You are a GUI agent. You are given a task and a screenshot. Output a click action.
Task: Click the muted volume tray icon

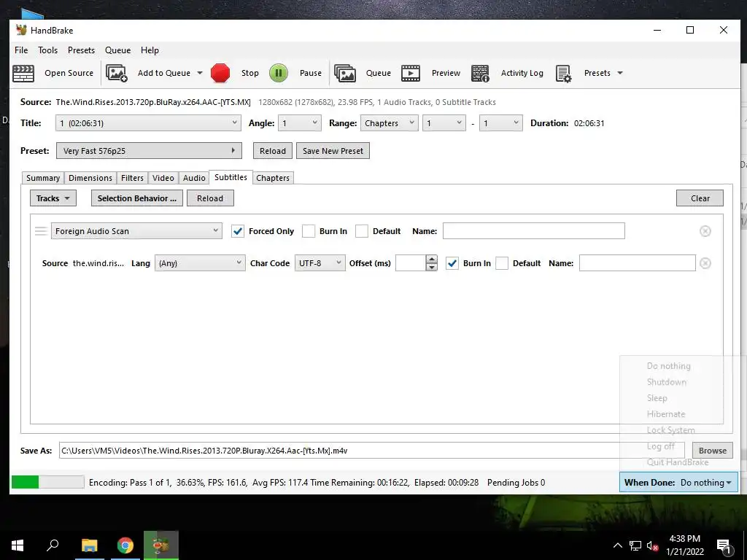(x=652, y=545)
